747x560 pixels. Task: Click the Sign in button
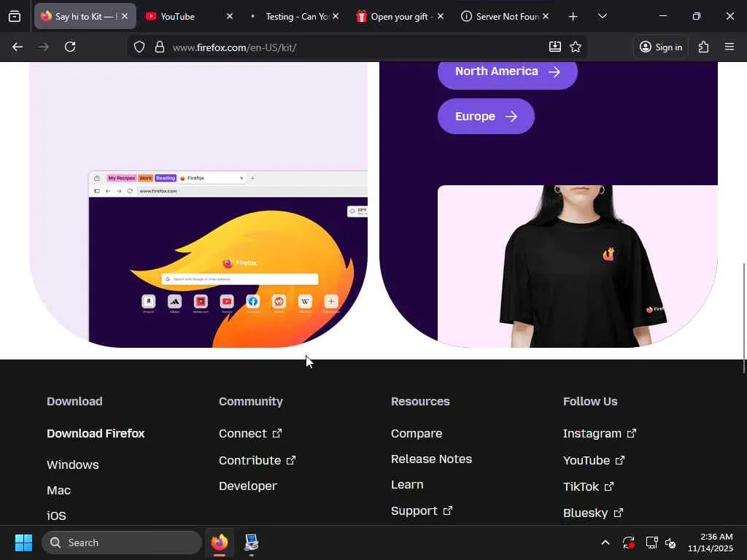click(661, 47)
